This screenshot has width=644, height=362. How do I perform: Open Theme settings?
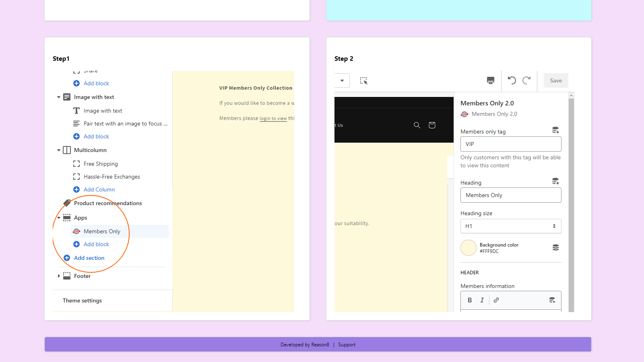pyautogui.click(x=82, y=300)
